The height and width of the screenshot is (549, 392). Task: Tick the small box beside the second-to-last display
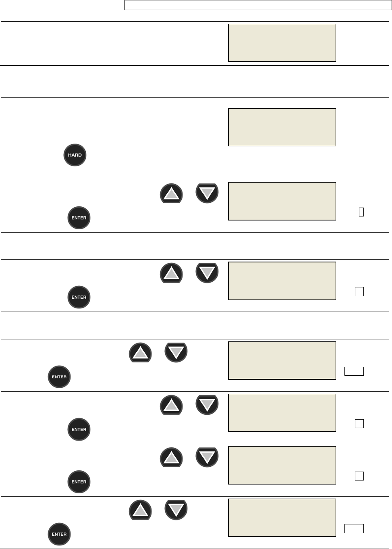(x=359, y=476)
